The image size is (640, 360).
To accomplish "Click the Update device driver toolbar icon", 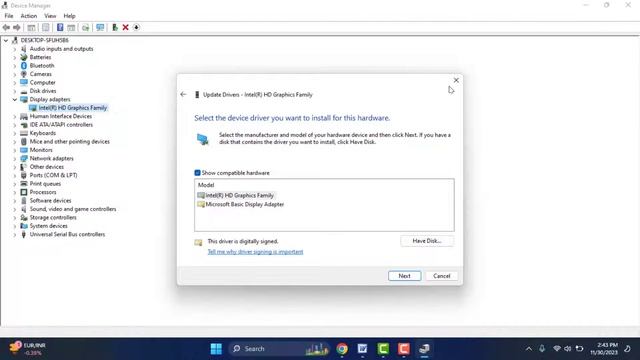I will point(115,27).
